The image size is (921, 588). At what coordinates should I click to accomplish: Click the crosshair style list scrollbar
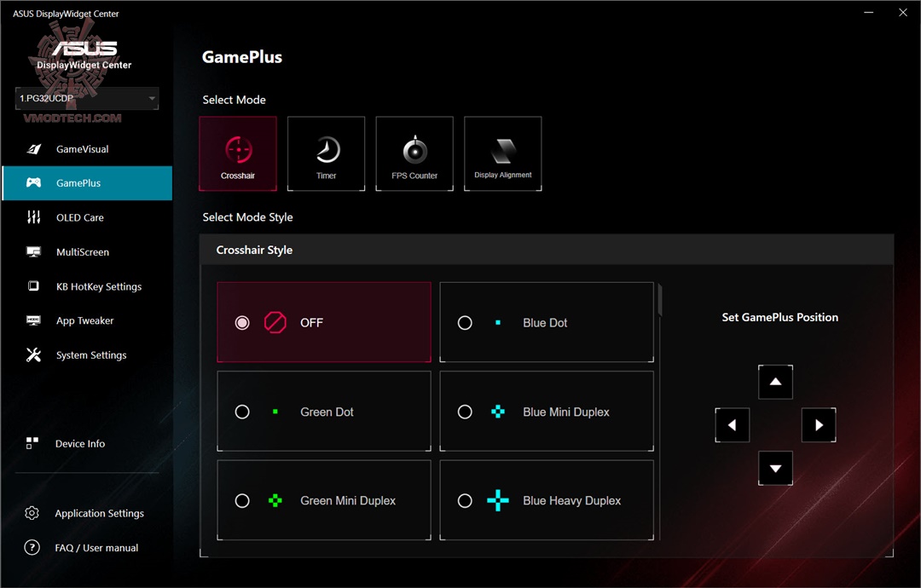tap(659, 300)
